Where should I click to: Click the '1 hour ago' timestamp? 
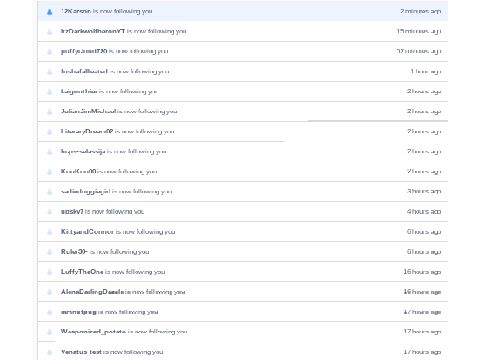(426, 71)
